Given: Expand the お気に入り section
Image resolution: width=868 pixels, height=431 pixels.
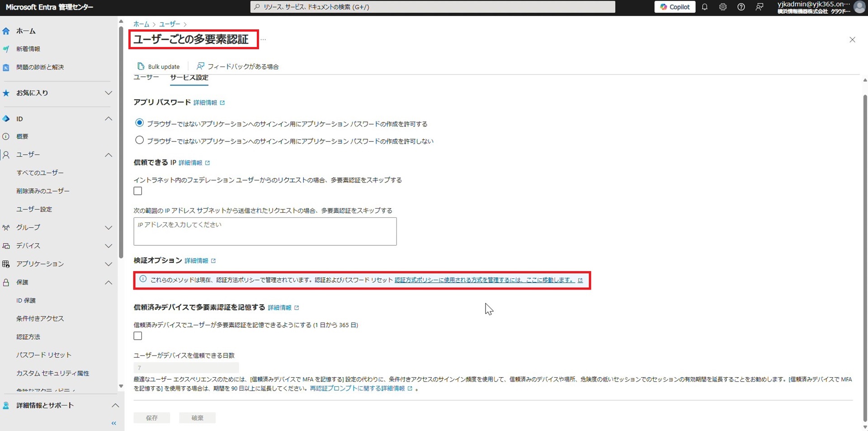Looking at the screenshot, I should 108,93.
